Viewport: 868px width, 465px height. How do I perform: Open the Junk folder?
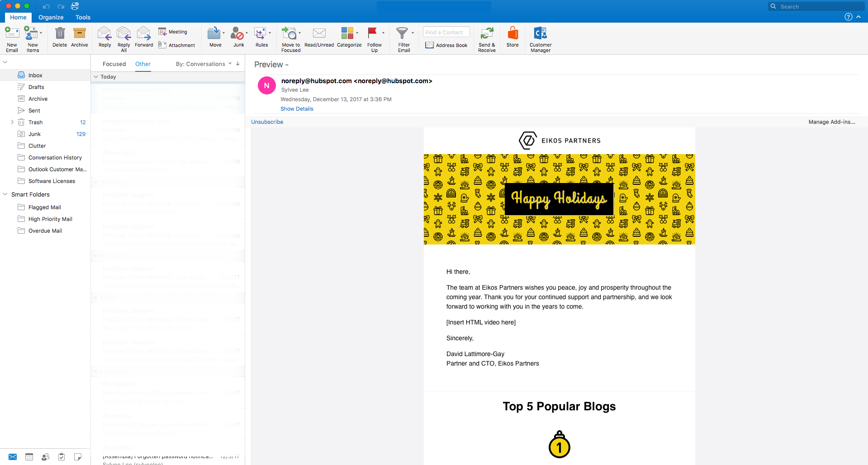45,134
